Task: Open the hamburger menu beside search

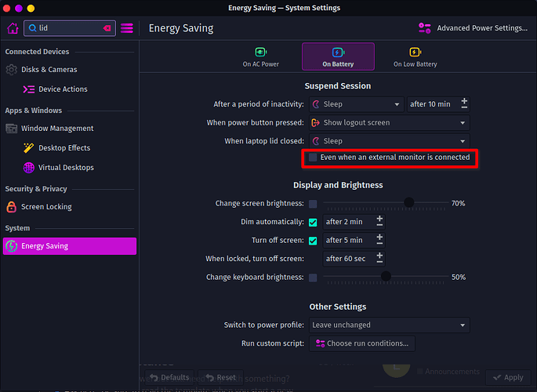Action: click(x=127, y=28)
